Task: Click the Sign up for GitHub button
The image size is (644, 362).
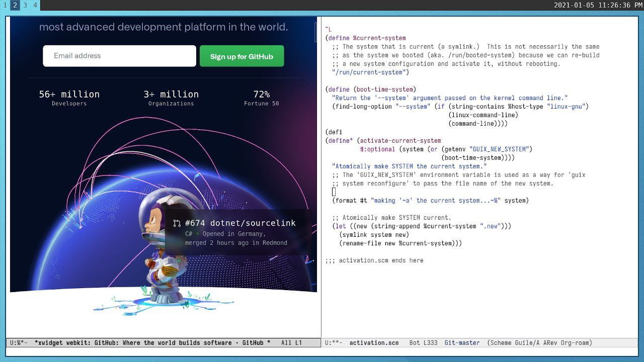Action: (x=242, y=56)
